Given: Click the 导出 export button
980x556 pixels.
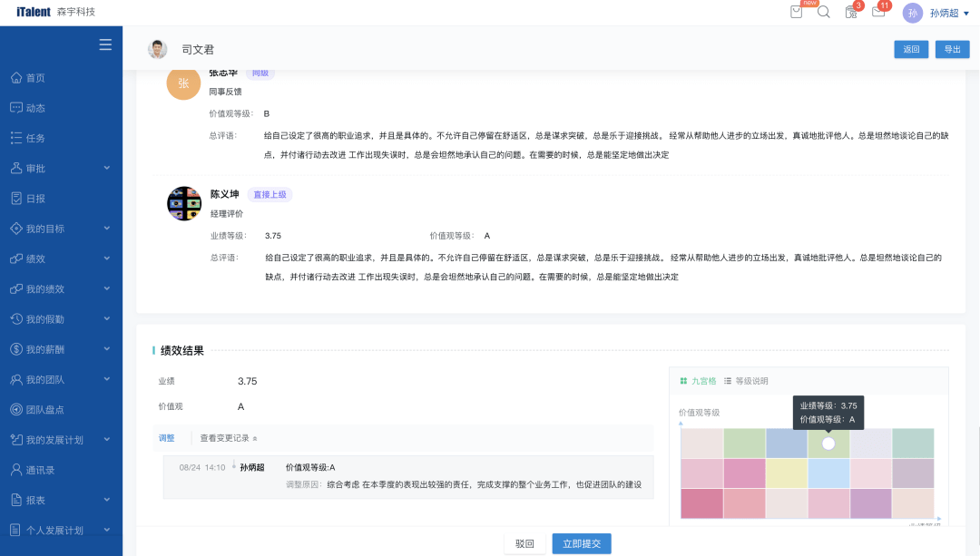Looking at the screenshot, I should click(953, 49).
